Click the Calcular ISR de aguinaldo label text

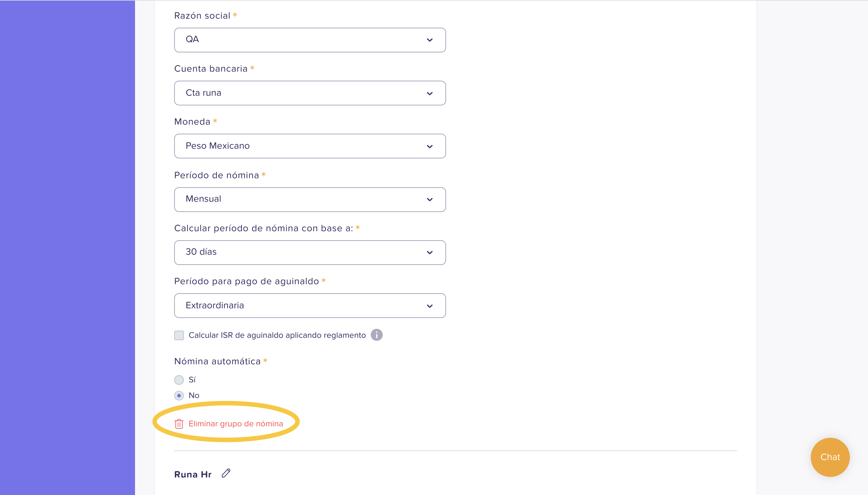coord(277,335)
